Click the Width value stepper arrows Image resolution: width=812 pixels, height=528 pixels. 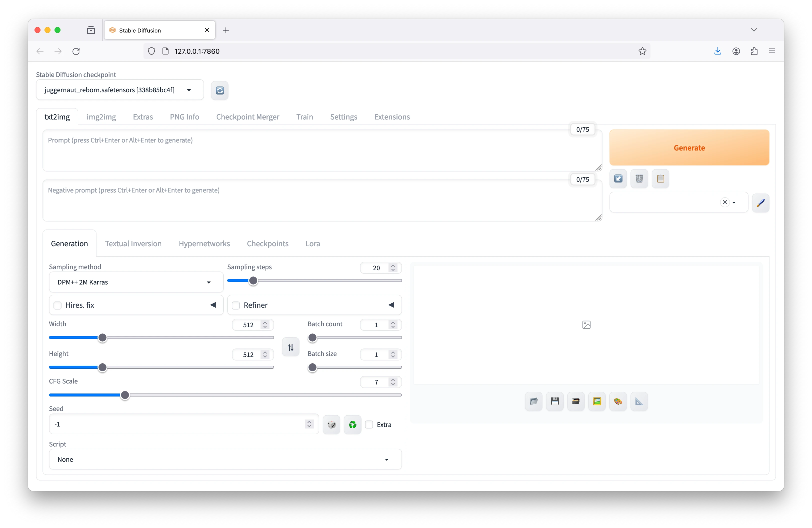click(265, 325)
